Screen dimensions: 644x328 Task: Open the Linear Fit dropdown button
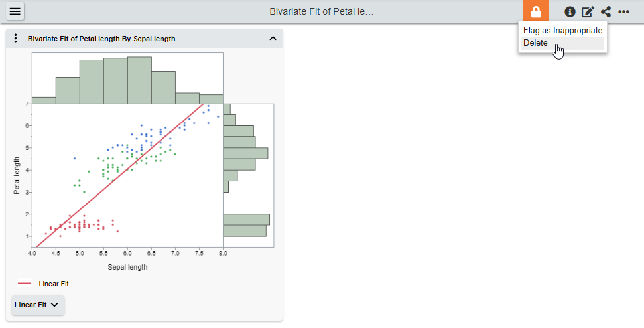(x=38, y=305)
